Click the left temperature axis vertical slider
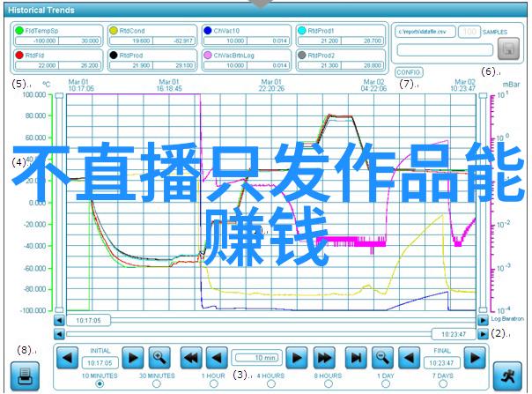 59,203
